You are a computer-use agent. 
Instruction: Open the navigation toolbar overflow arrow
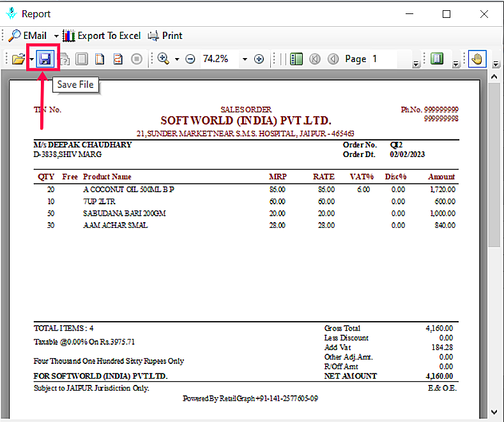pyautogui.click(x=416, y=64)
